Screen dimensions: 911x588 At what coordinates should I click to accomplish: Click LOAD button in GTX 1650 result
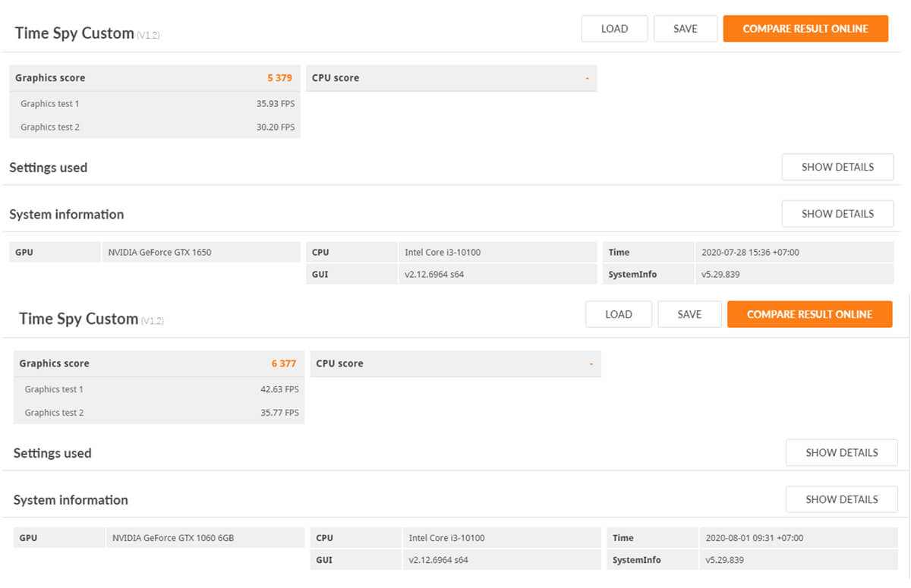click(614, 29)
